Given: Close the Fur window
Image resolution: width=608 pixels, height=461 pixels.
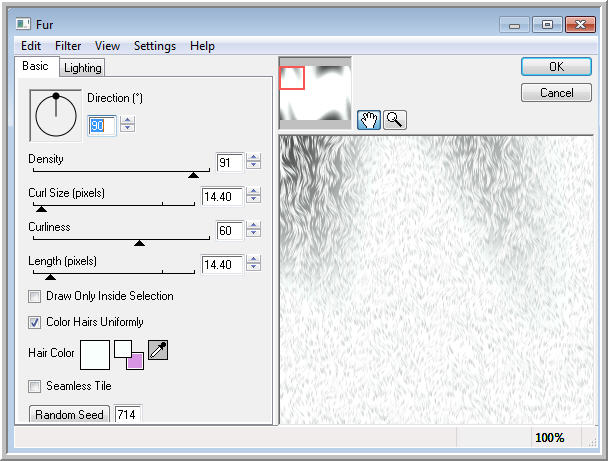Looking at the screenshot, I should tap(580, 25).
